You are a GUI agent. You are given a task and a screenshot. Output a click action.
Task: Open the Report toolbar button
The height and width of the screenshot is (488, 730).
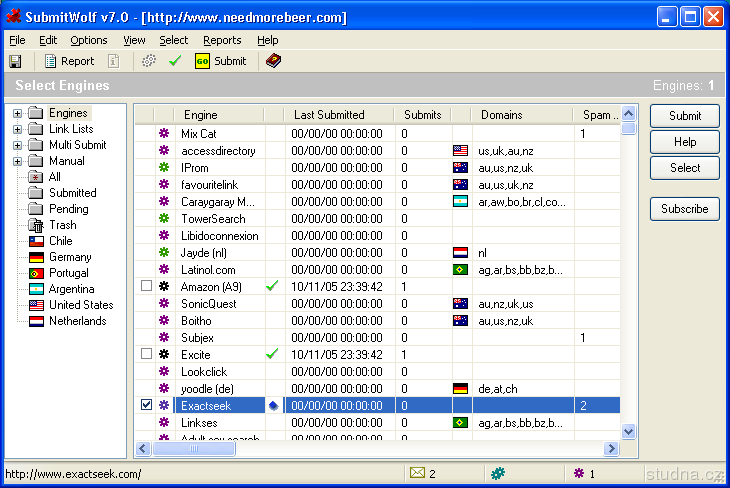69,61
